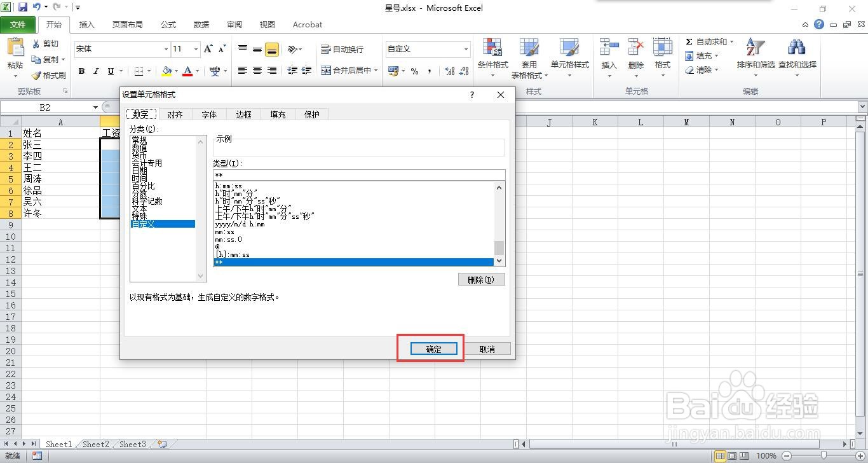Open the Merge and Center dropdown arrow
The image size is (868, 463).
click(x=376, y=71)
